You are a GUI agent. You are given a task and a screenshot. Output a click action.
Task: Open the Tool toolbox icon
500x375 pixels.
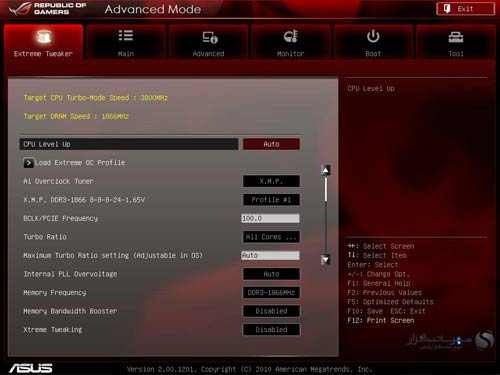[x=456, y=37]
